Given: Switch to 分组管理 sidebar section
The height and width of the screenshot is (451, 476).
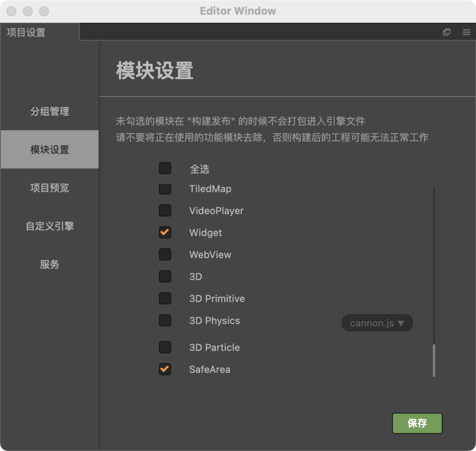Looking at the screenshot, I should tap(50, 111).
